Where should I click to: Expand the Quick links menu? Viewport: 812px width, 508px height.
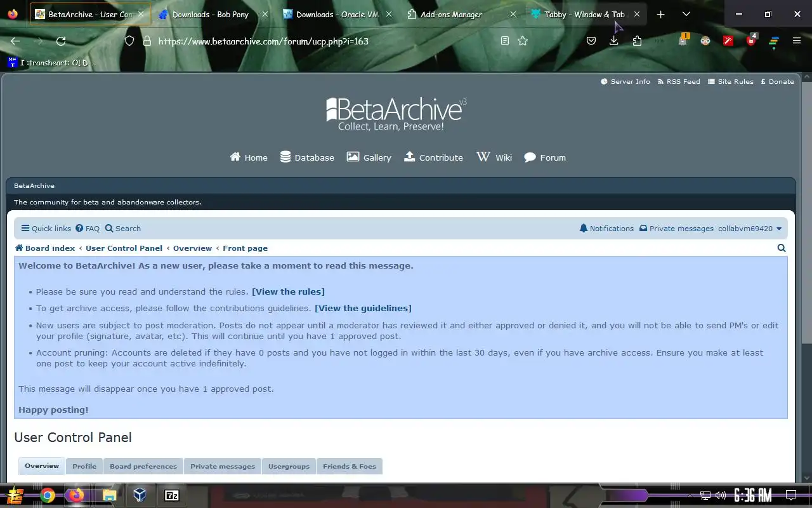click(x=46, y=229)
